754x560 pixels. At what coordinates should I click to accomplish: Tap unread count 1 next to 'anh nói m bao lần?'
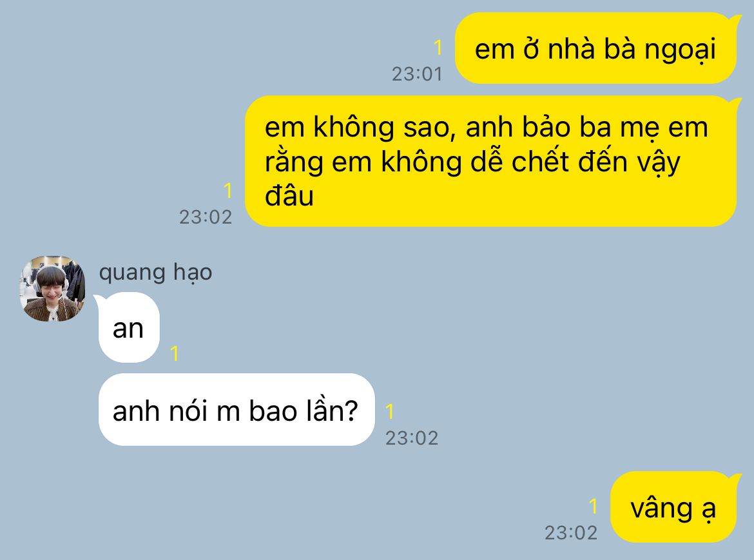(390, 412)
